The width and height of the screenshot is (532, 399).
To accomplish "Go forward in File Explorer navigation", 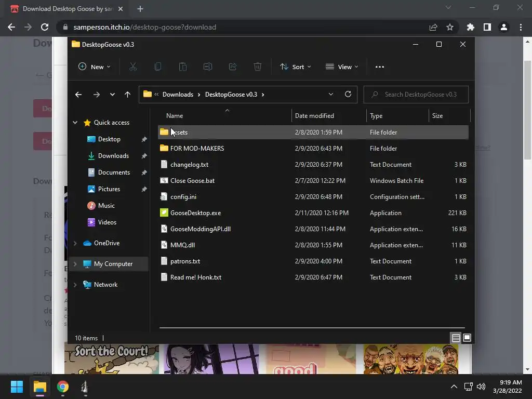I will click(x=96, y=95).
